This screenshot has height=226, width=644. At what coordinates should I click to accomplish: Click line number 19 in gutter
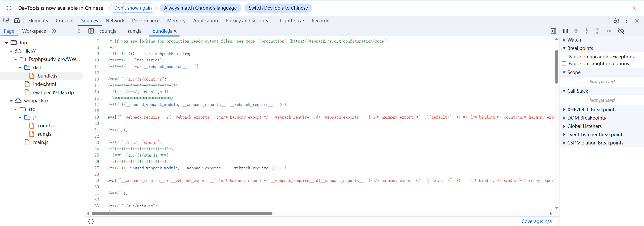tap(97, 117)
